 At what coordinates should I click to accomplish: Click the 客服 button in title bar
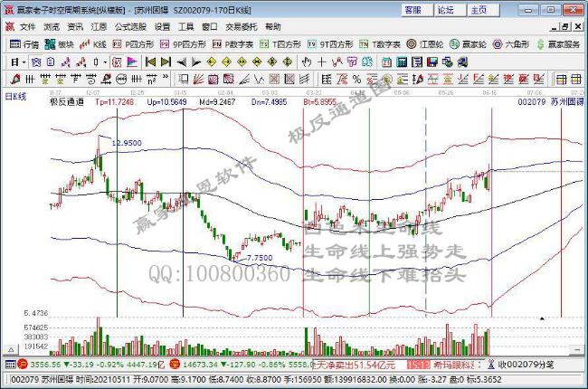(x=417, y=10)
